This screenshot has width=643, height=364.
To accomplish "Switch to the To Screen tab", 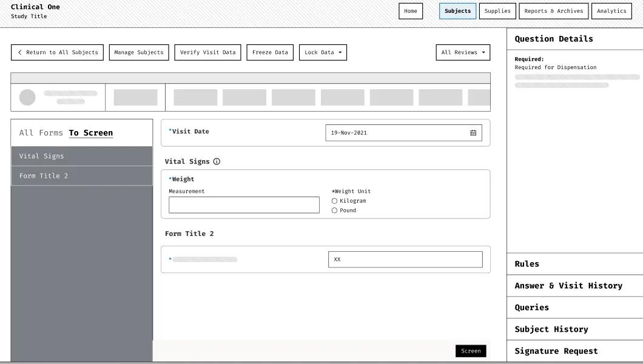I will (x=90, y=133).
